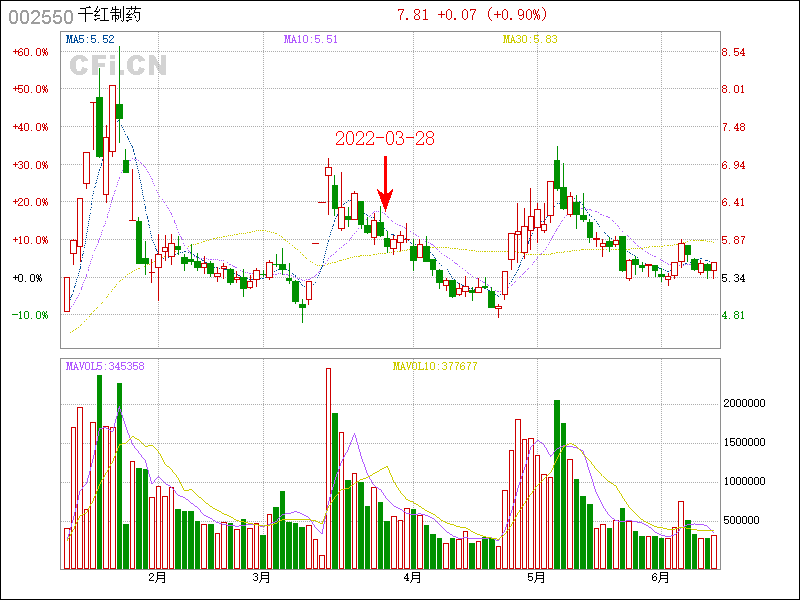Click the +60.0% label on left axis
The image size is (800, 600).
click(30, 52)
